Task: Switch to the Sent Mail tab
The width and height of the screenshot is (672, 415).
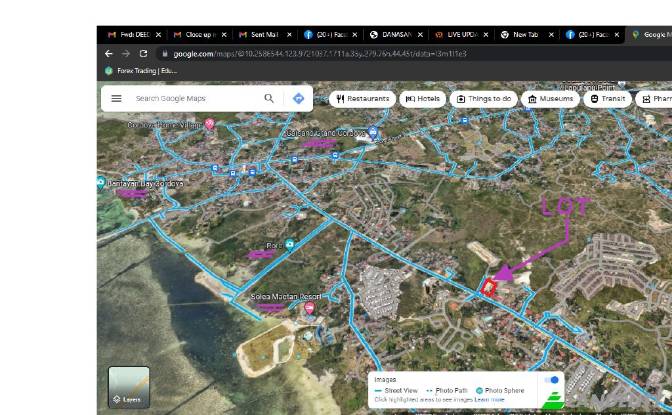Action: [263, 34]
